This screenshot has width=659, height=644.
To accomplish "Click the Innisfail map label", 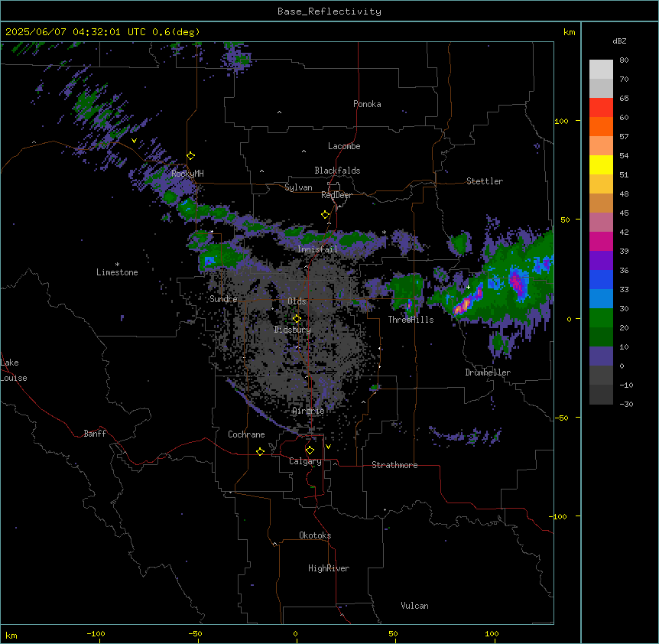I will (317, 249).
